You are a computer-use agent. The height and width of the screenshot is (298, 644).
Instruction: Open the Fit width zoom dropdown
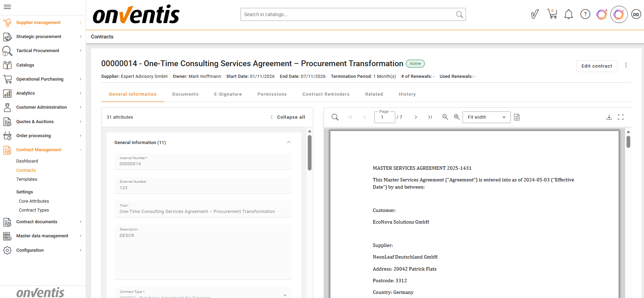pyautogui.click(x=487, y=117)
